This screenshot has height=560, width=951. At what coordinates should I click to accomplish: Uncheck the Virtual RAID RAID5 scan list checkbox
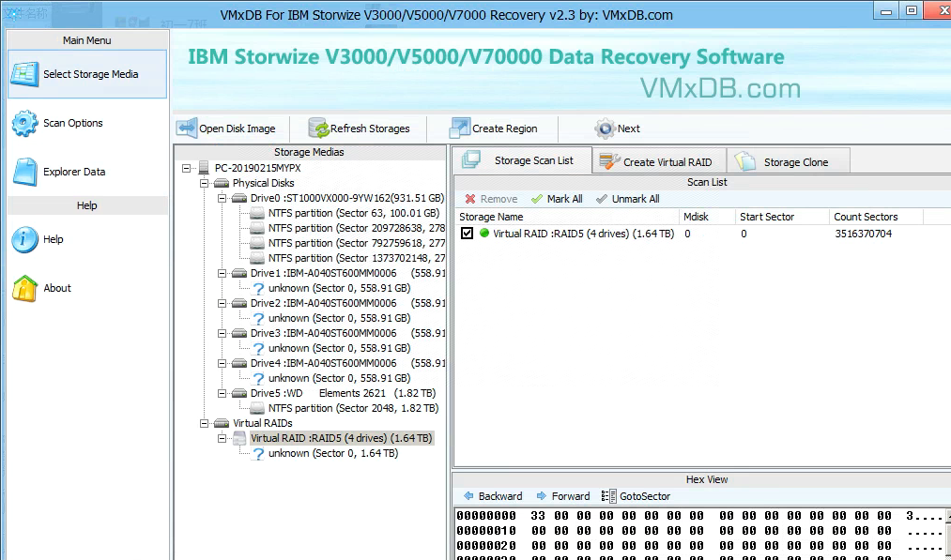point(467,234)
